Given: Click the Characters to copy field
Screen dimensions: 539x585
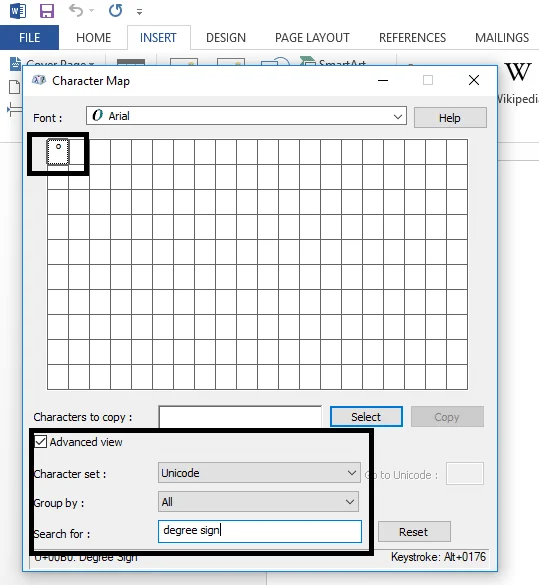Looking at the screenshot, I should pyautogui.click(x=240, y=416).
